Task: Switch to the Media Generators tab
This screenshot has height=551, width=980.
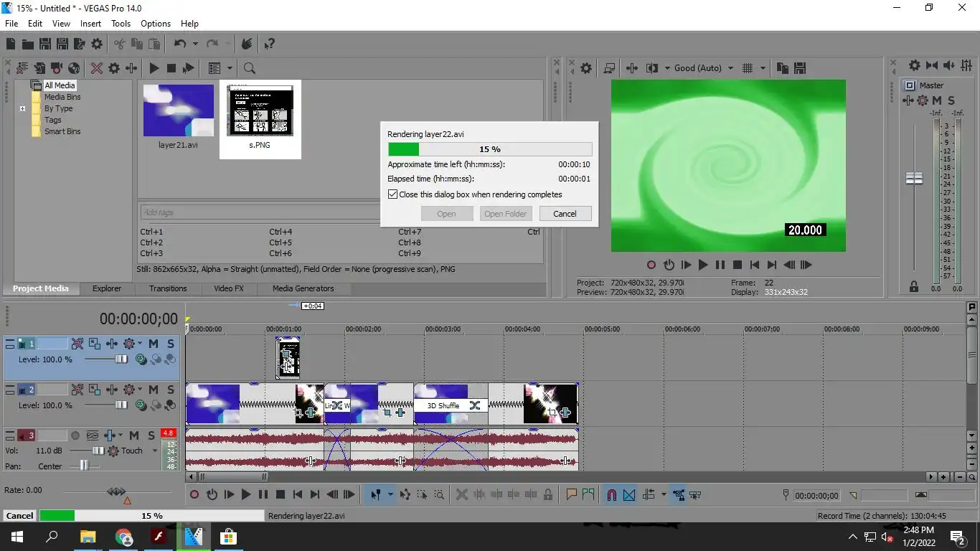Action: pyautogui.click(x=303, y=288)
